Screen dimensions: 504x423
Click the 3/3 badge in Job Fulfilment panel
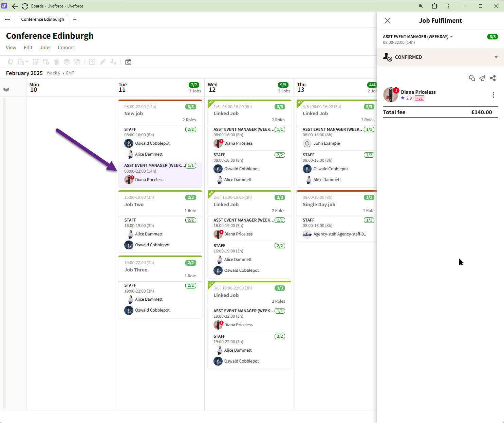pos(492,37)
